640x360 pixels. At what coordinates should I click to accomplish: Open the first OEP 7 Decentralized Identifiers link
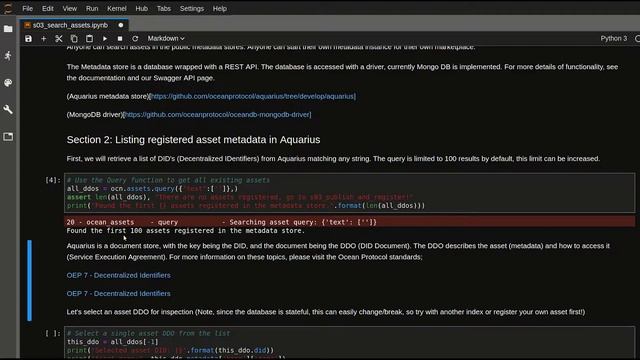tap(118, 275)
